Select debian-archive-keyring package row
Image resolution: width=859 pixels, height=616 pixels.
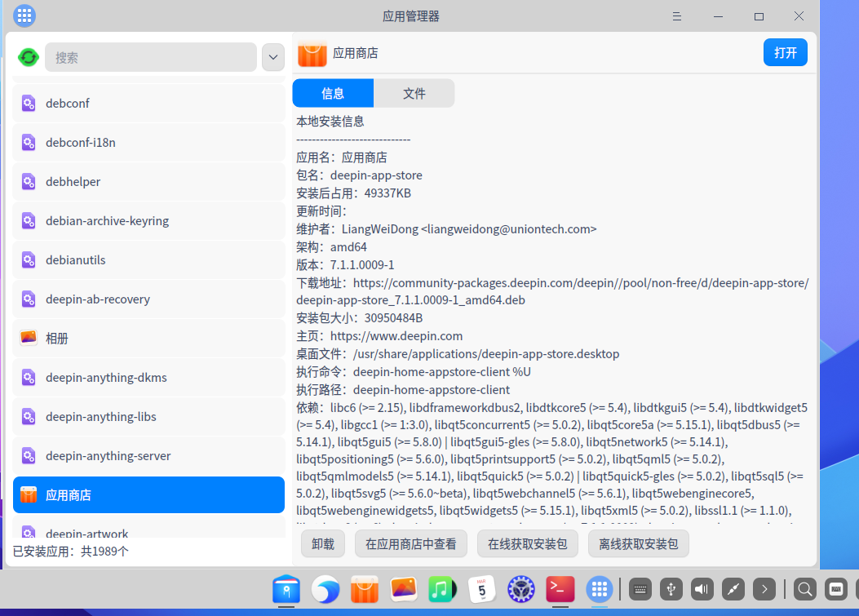pyautogui.click(x=148, y=221)
